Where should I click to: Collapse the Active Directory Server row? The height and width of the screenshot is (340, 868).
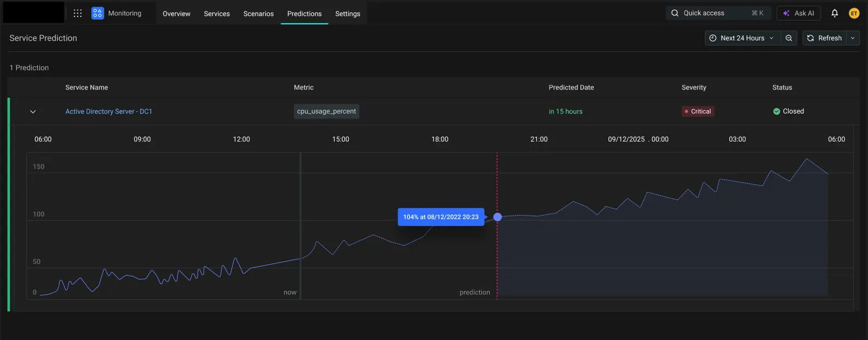point(33,111)
